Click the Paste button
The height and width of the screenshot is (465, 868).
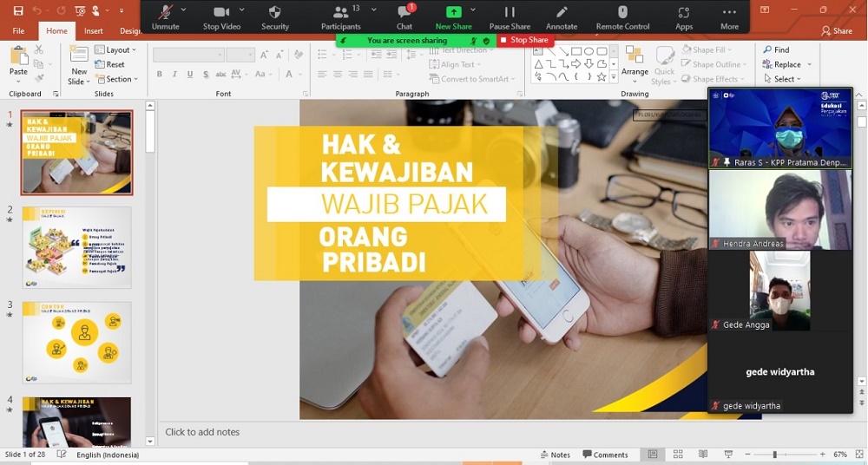(x=18, y=63)
